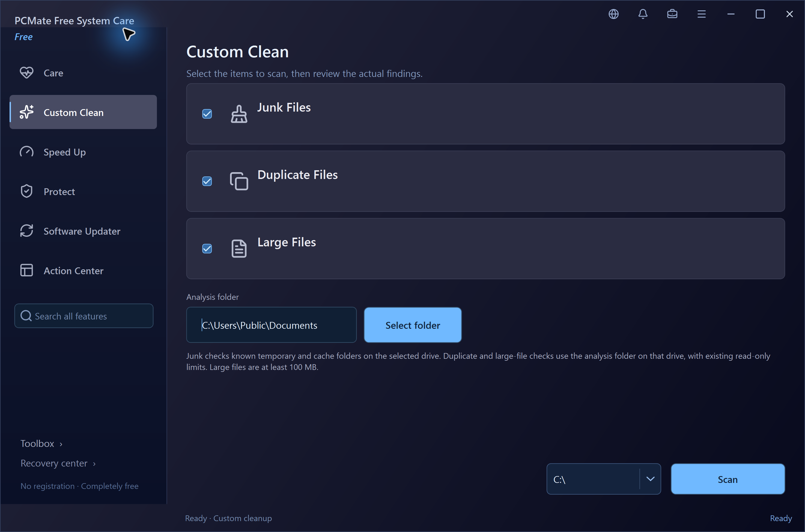
Task: Click the Action Center layout icon
Action: click(26, 270)
